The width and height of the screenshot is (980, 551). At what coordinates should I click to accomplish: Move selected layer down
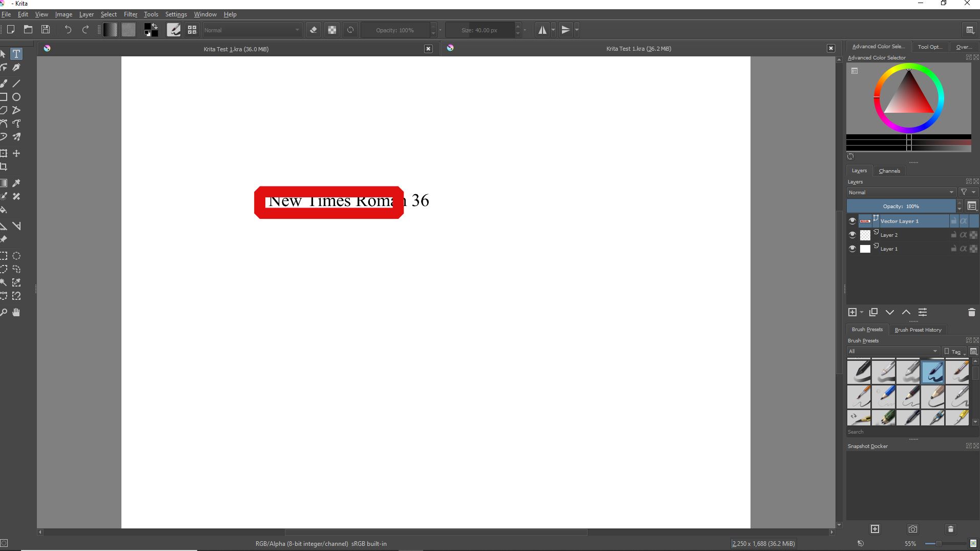(x=890, y=312)
